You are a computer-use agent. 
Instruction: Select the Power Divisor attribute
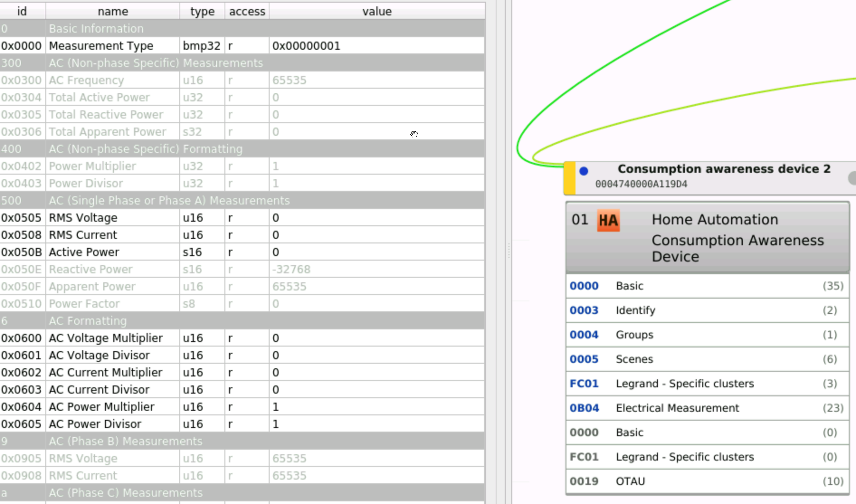243,183
